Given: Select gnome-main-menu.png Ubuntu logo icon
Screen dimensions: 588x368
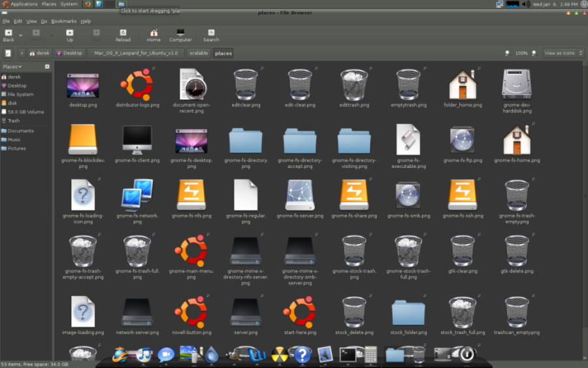Looking at the screenshot, I should (x=191, y=250).
